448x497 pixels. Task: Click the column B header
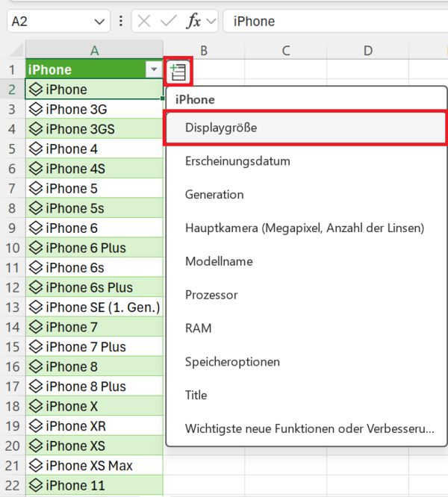(203, 50)
